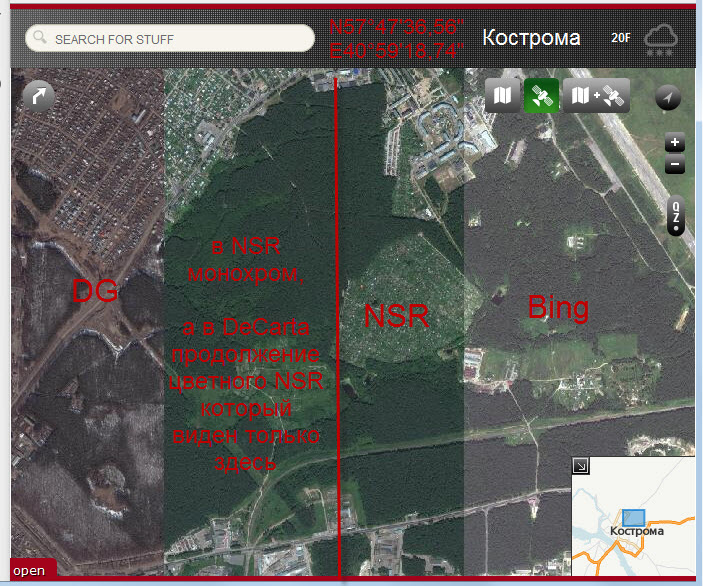Click the red DG label on map
703x586 pixels.
(96, 291)
